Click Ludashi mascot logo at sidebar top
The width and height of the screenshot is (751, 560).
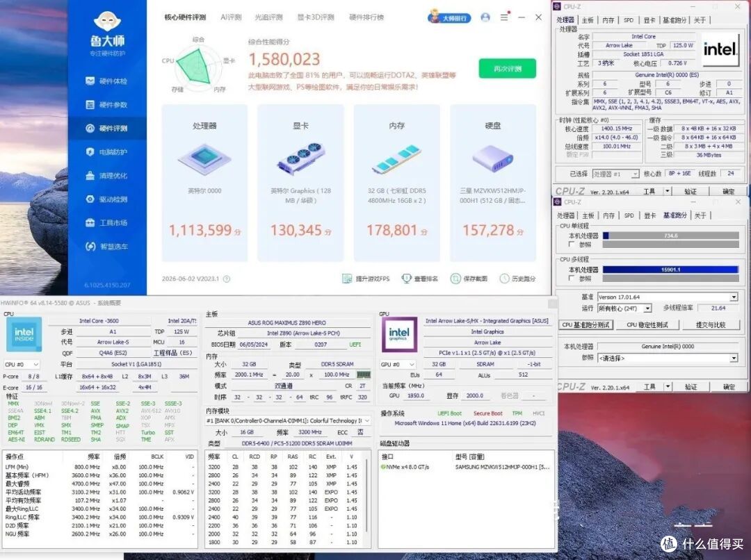(x=107, y=20)
